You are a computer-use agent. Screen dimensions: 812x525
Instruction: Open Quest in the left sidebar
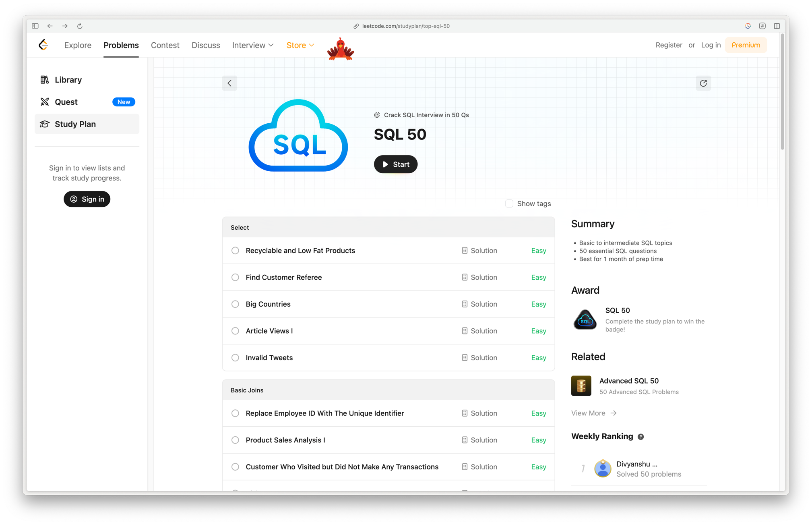tap(66, 102)
